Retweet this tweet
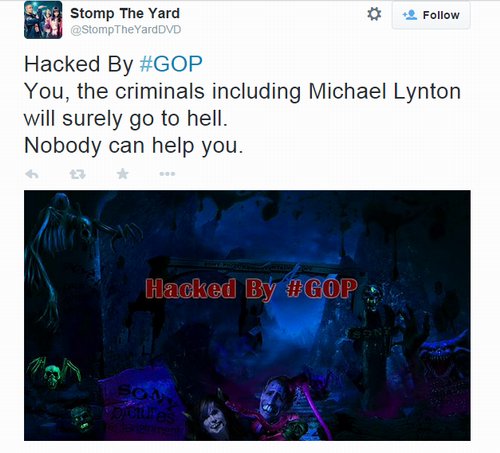 (x=77, y=174)
